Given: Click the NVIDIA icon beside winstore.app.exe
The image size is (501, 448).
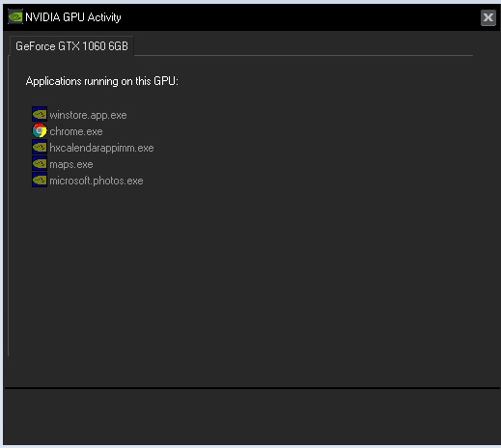Looking at the screenshot, I should point(40,114).
